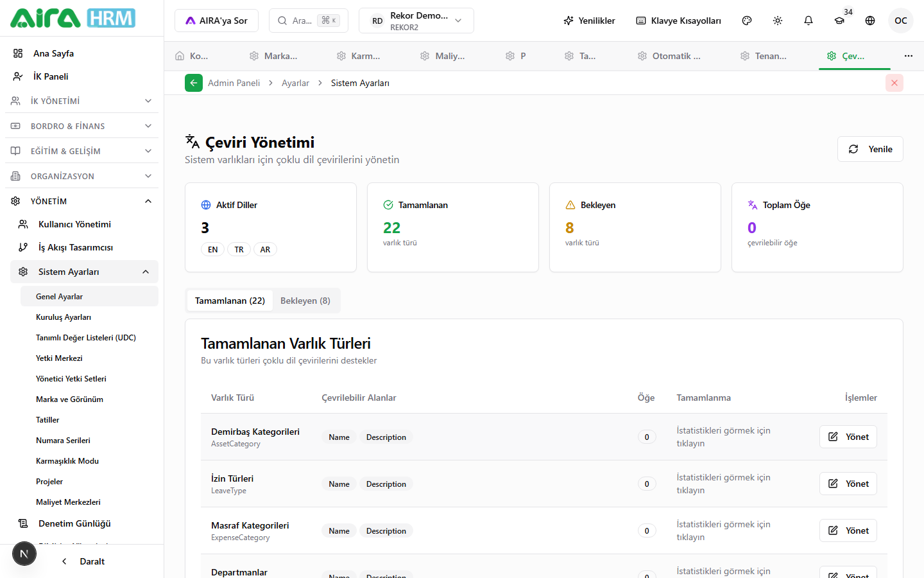Open Yenilikler
Image resolution: width=924 pixels, height=578 pixels.
coord(589,21)
